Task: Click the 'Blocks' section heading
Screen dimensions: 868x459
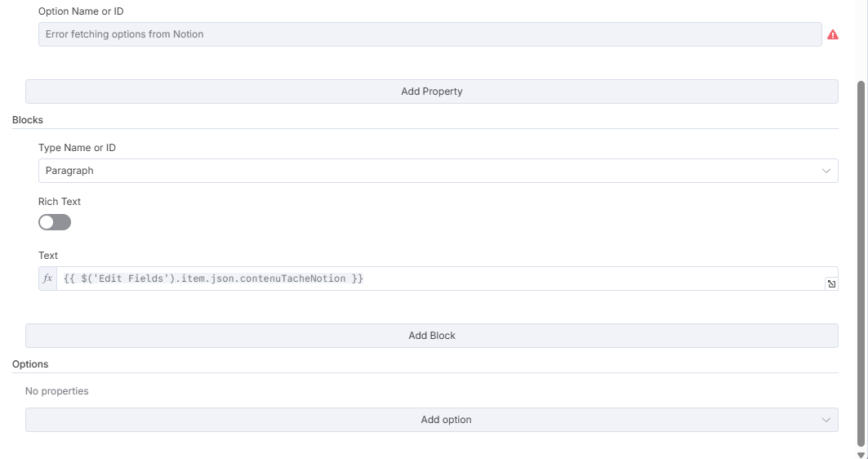Action: pos(28,119)
